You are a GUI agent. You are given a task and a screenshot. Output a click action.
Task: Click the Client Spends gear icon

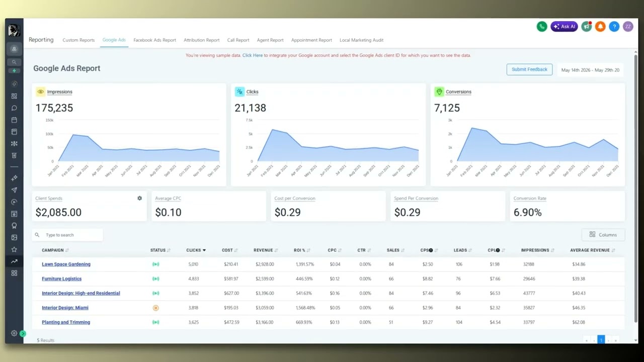click(139, 198)
